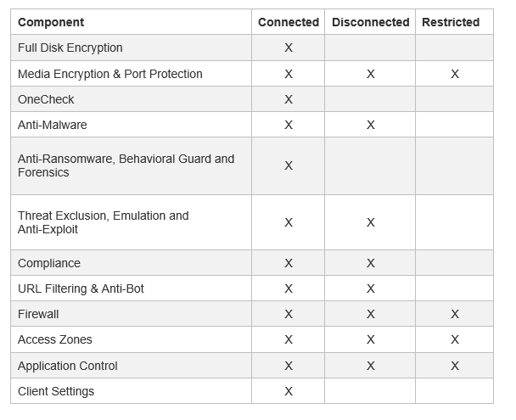
Task: Click the OneCheck component label
Action: pyautogui.click(x=46, y=99)
